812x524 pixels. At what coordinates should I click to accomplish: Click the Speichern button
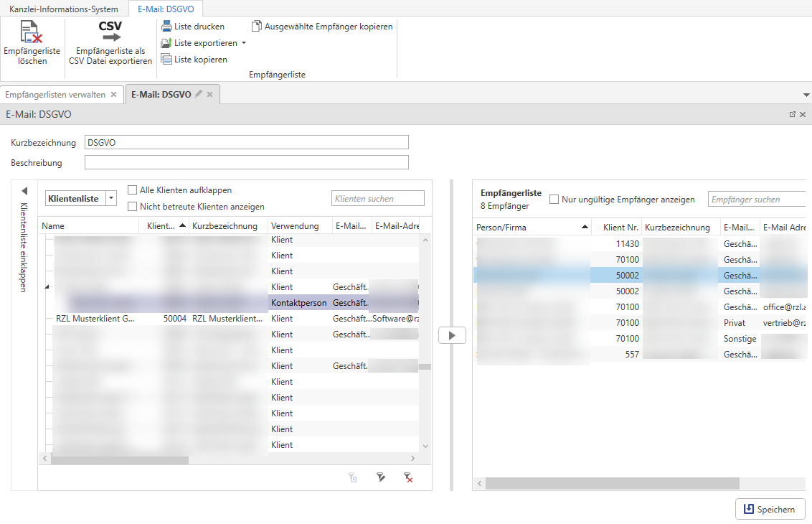pos(770,509)
